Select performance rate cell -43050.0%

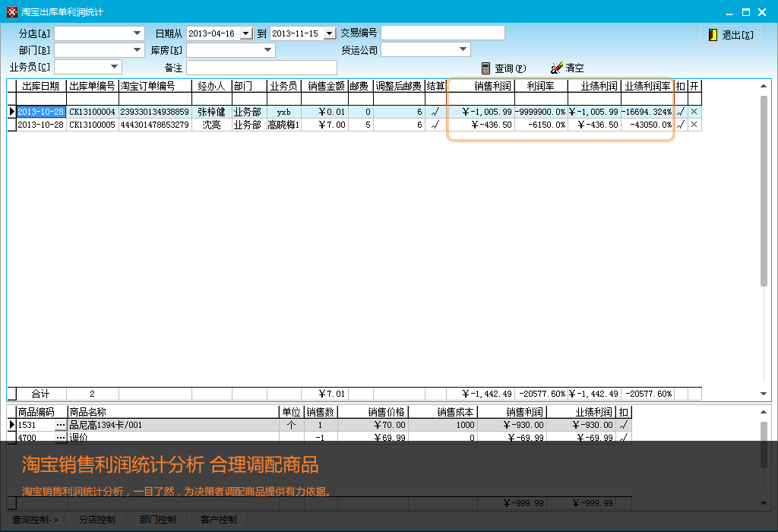tap(647, 125)
